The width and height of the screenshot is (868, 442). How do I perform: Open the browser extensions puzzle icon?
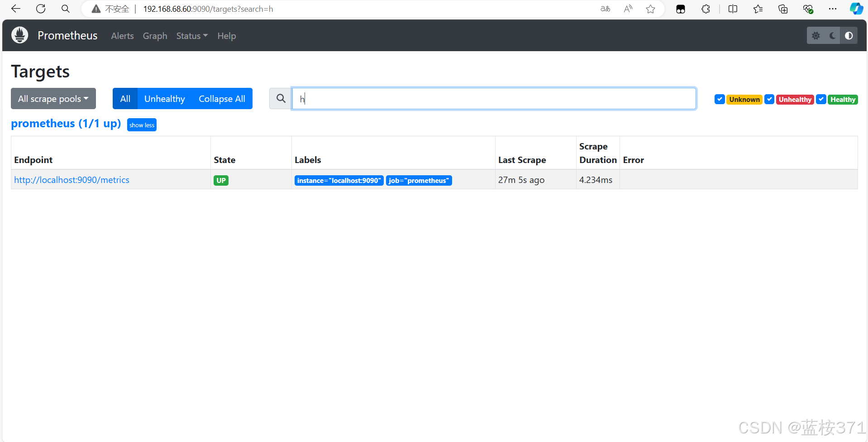[x=706, y=9]
